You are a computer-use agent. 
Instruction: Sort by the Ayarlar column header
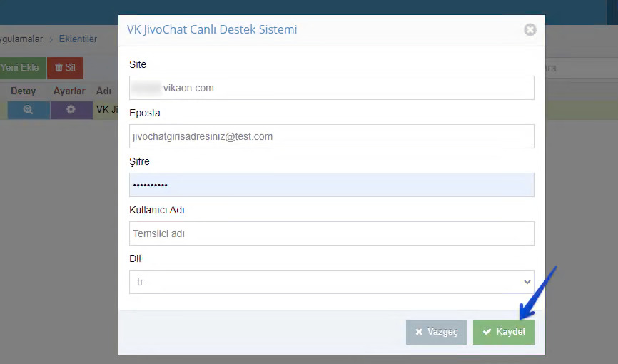69,91
